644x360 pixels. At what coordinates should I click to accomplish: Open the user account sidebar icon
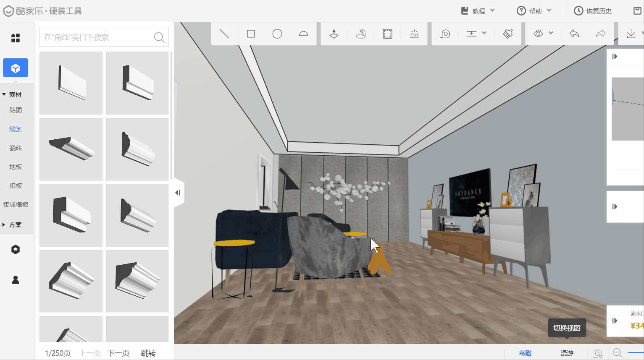point(16,280)
